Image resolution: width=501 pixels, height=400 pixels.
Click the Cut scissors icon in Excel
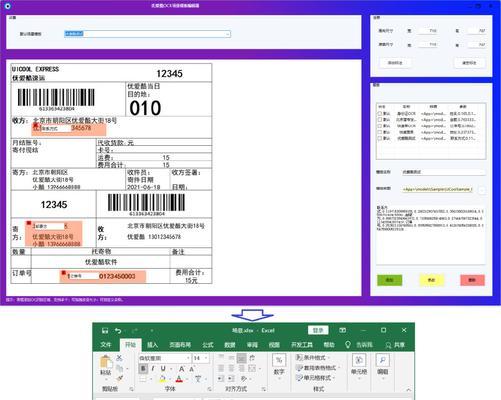click(x=119, y=358)
